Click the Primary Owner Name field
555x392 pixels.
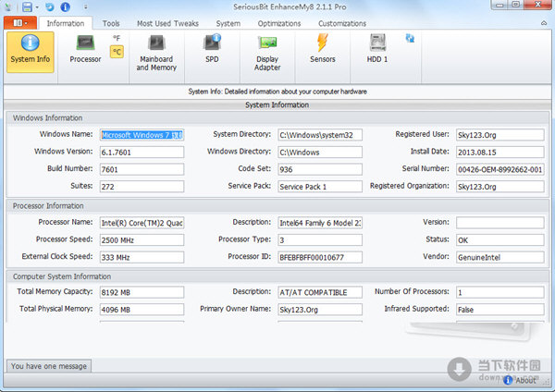tap(320, 309)
